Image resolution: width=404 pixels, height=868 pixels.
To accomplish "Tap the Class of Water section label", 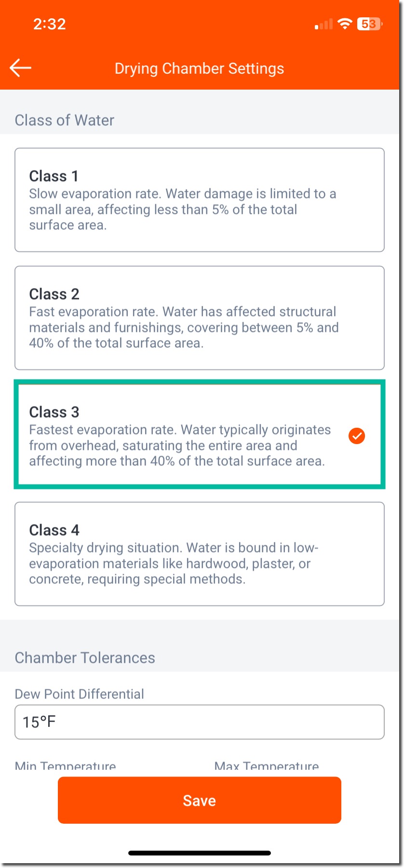I will click(x=64, y=120).
